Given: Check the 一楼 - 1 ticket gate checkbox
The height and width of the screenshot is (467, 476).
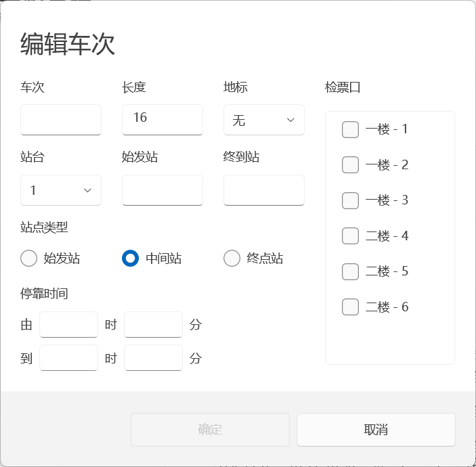Looking at the screenshot, I should pos(350,129).
